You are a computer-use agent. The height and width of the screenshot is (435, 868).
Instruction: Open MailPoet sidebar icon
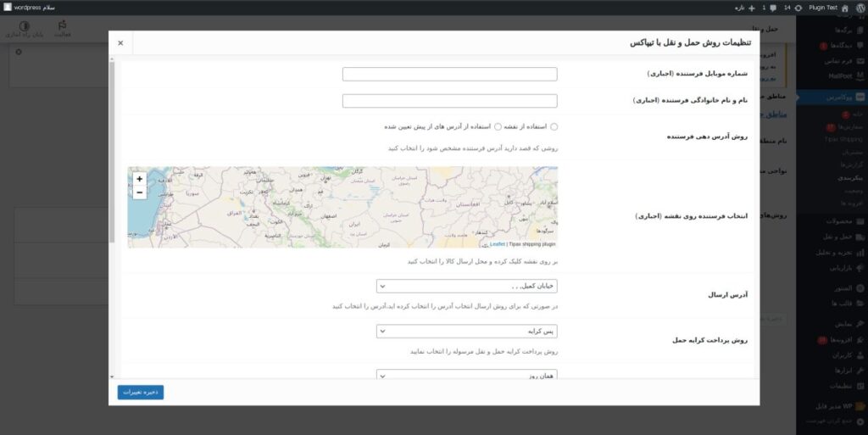click(x=860, y=75)
